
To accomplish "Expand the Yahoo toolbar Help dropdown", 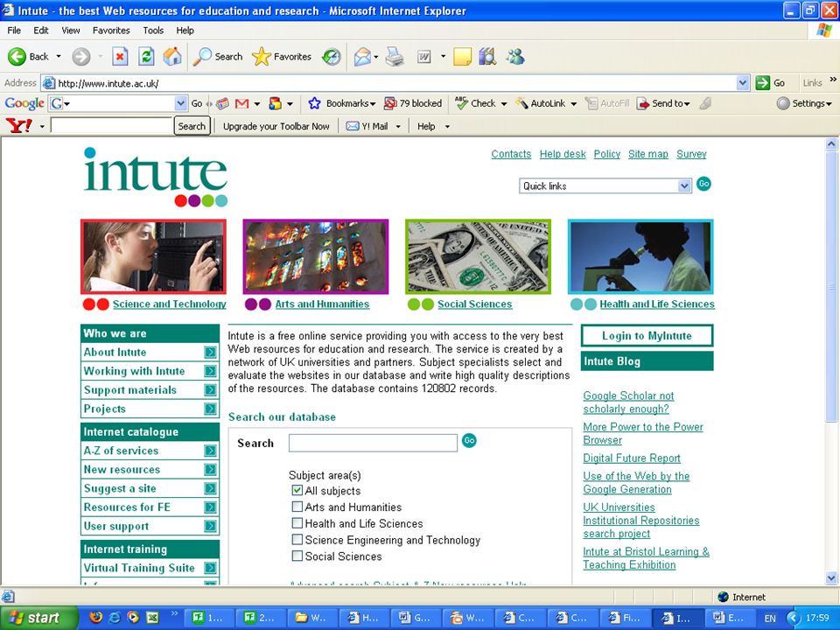I will [447, 126].
